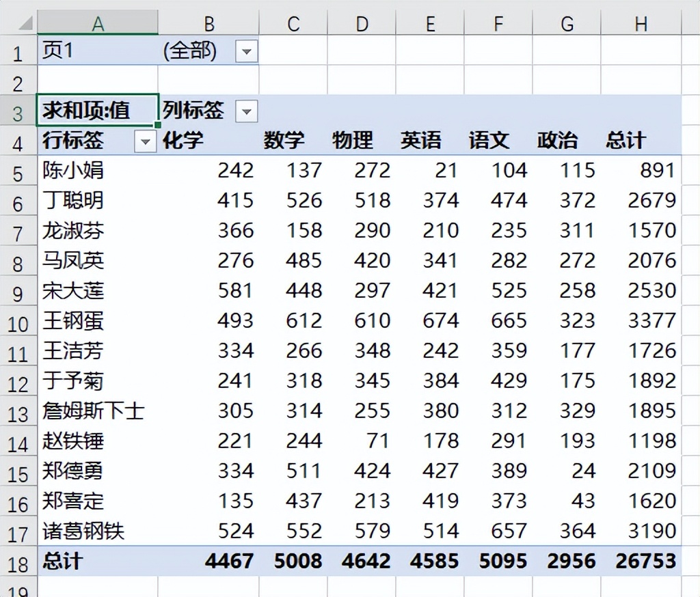Image resolution: width=700 pixels, height=597 pixels.
Task: Click the name 马凤英
Action: tap(73, 260)
